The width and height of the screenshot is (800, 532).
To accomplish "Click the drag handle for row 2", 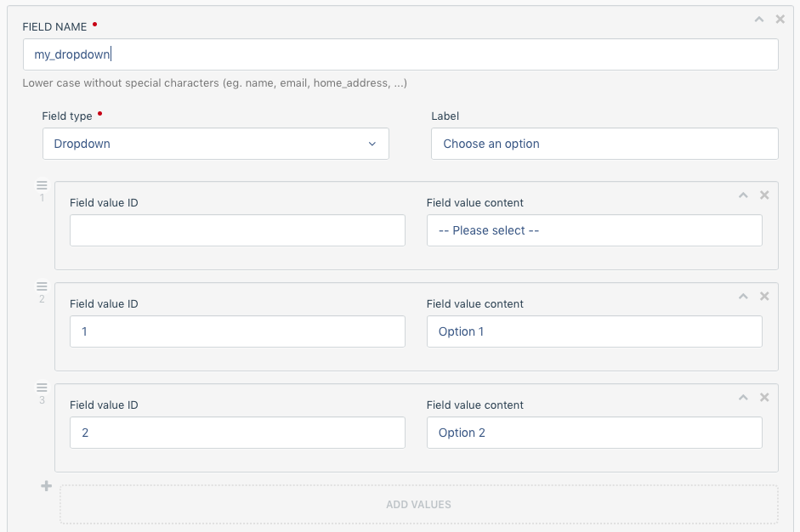I will point(42,286).
